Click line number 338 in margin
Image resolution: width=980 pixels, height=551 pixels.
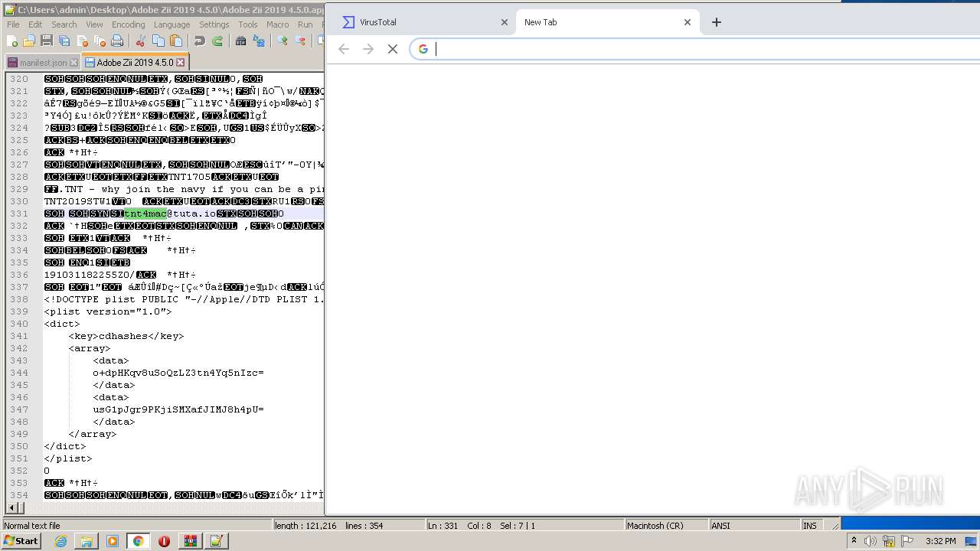pyautogui.click(x=20, y=299)
